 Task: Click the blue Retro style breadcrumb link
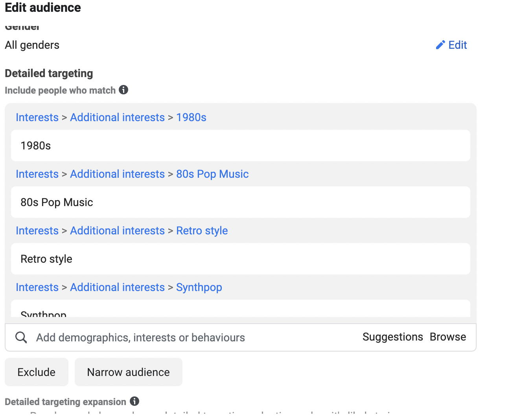[x=202, y=231]
